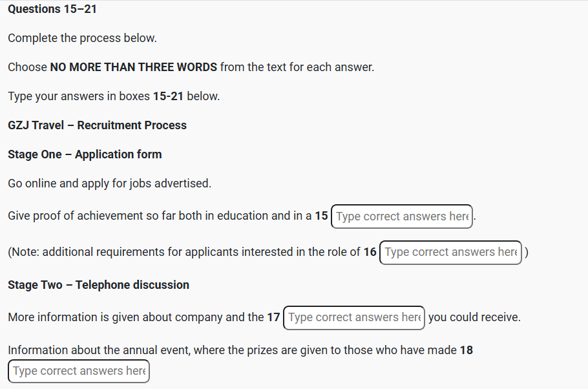
Task: Click the "Complete the process below." instruction
Action: click(x=82, y=38)
